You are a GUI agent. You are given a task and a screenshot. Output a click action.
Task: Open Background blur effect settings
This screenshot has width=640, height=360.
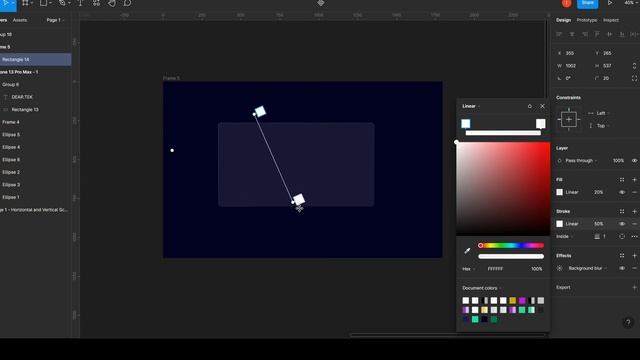click(560, 268)
